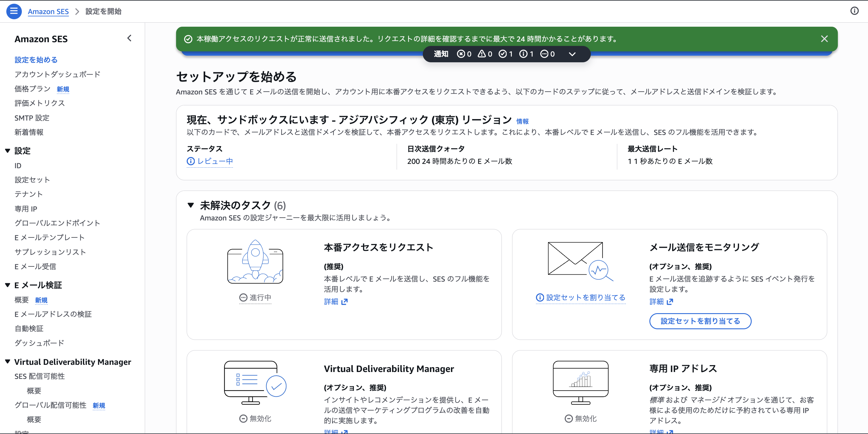868x434 pixels.
Task: Click the 設定セットを割り当てる status link under envelope
Action: 580,298
